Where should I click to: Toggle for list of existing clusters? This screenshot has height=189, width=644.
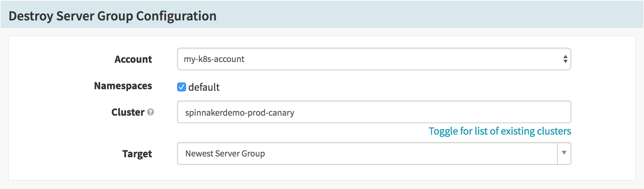(x=500, y=131)
